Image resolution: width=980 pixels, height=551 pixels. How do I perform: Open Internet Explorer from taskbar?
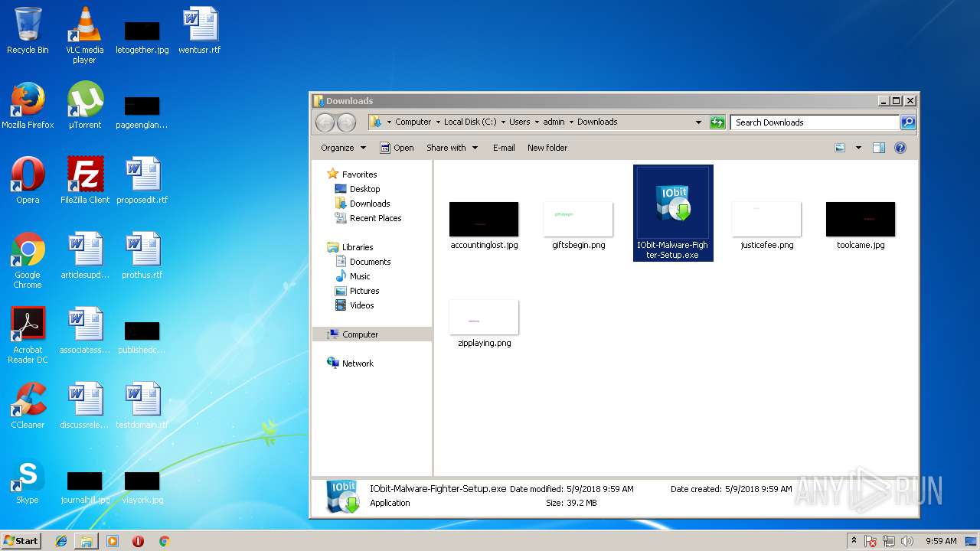tap(61, 541)
